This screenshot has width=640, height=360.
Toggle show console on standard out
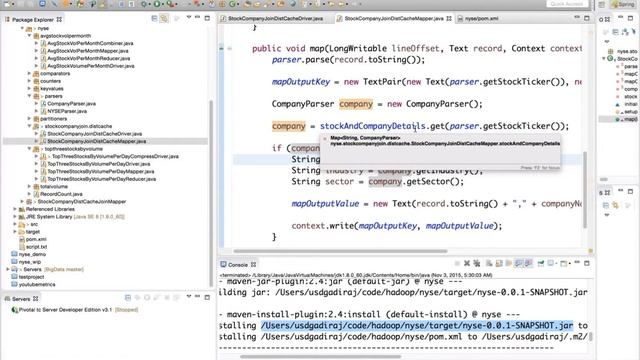(518, 264)
